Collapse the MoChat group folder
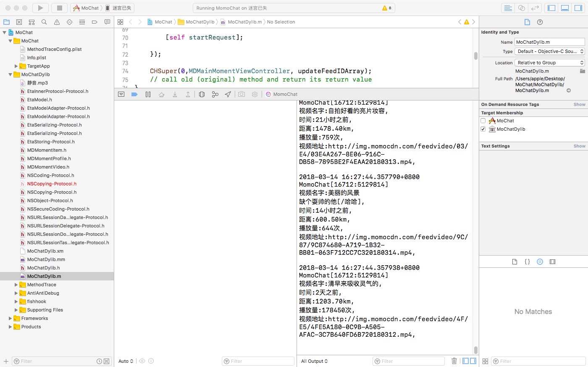The image size is (588, 367). (x=10, y=41)
